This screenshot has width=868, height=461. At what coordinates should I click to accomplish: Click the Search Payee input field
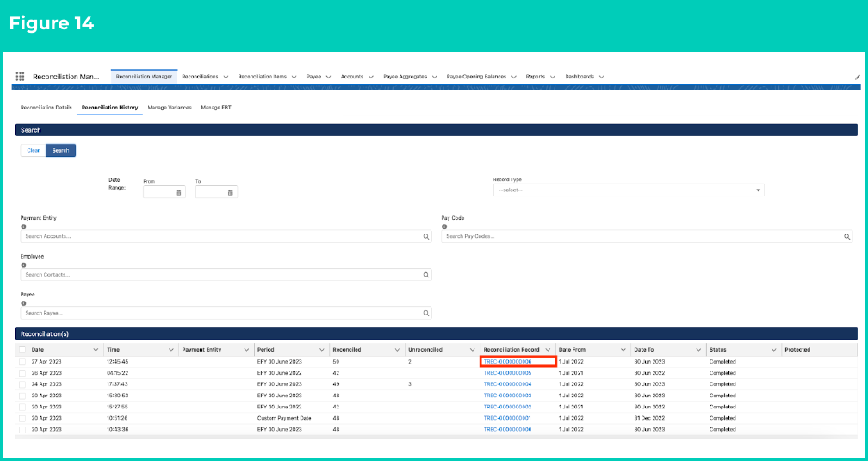[226, 313]
